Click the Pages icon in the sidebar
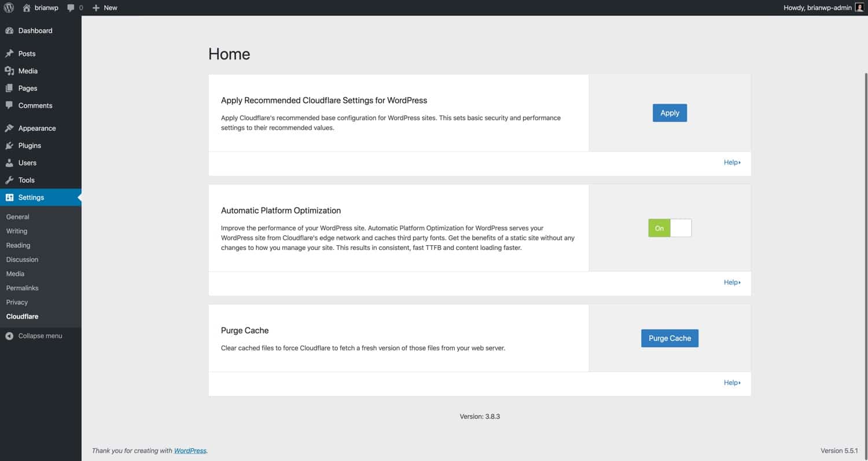The width and height of the screenshot is (868, 461). click(x=10, y=88)
